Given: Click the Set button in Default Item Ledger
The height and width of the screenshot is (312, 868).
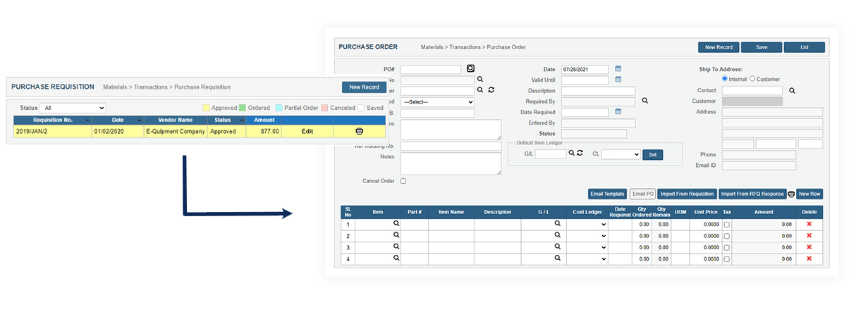Looking at the screenshot, I should [x=652, y=154].
